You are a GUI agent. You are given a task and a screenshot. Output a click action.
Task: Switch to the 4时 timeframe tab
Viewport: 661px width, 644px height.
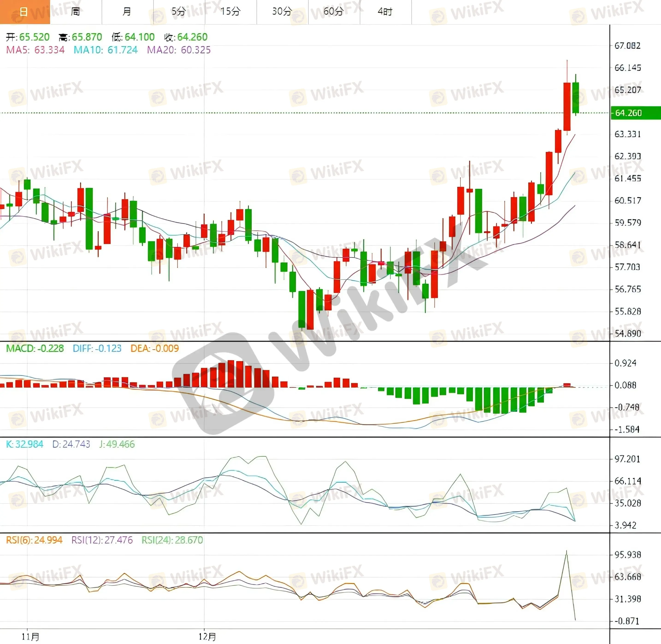[x=386, y=12]
